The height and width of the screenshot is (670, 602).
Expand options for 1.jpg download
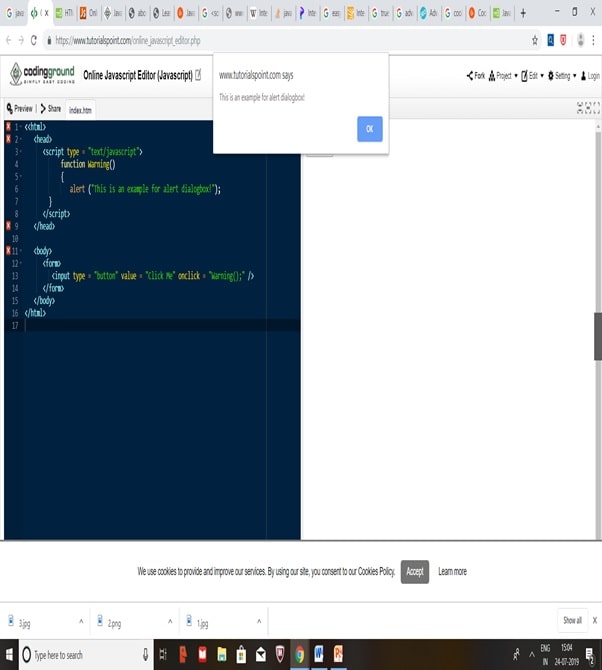[x=259, y=621]
